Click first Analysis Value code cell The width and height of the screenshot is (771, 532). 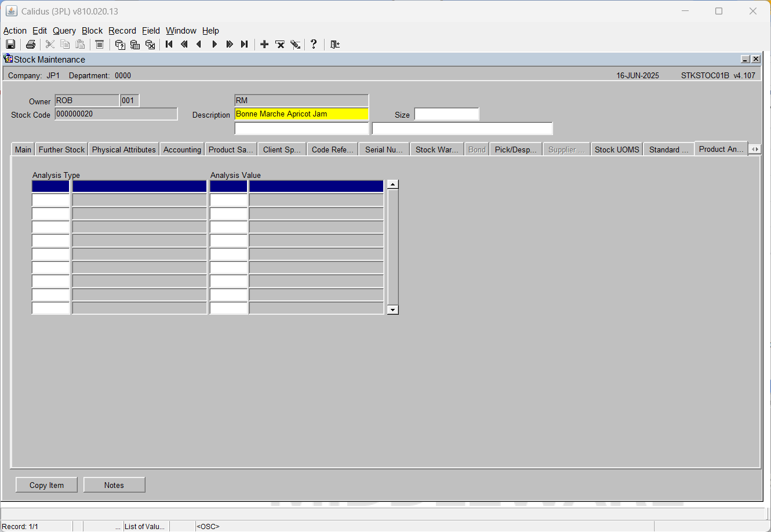coord(228,186)
